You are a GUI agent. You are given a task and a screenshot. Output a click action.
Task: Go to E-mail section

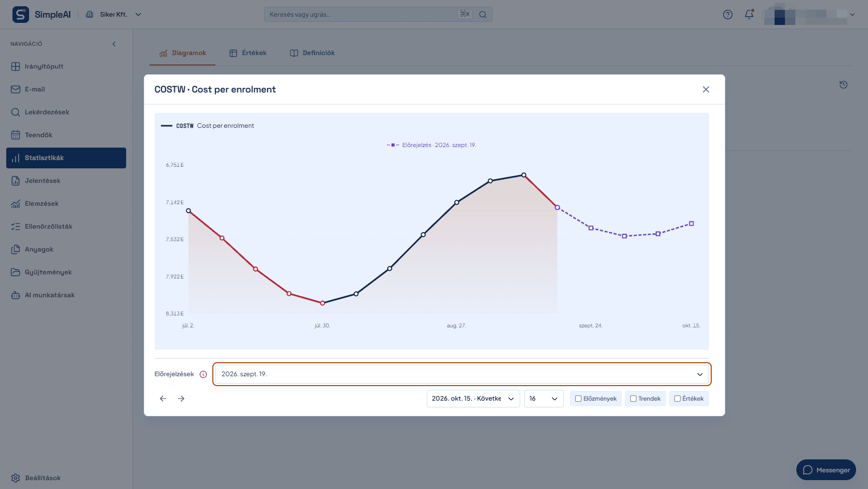pos(66,89)
